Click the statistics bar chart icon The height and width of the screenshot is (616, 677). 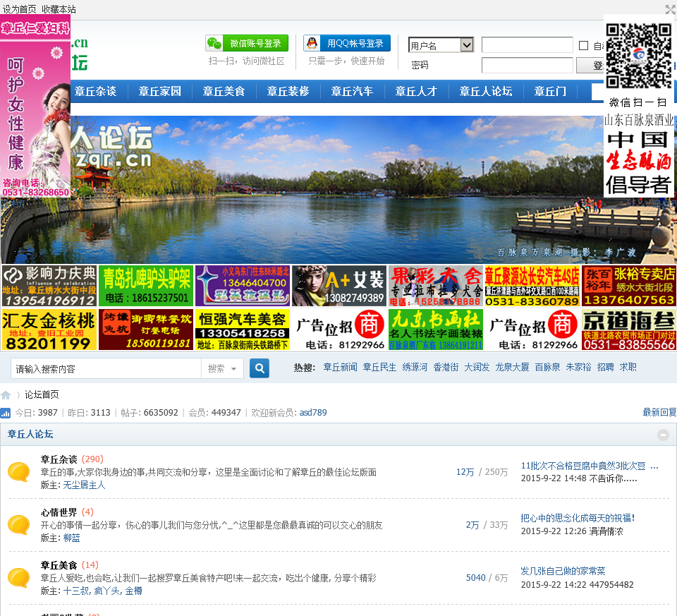6,413
